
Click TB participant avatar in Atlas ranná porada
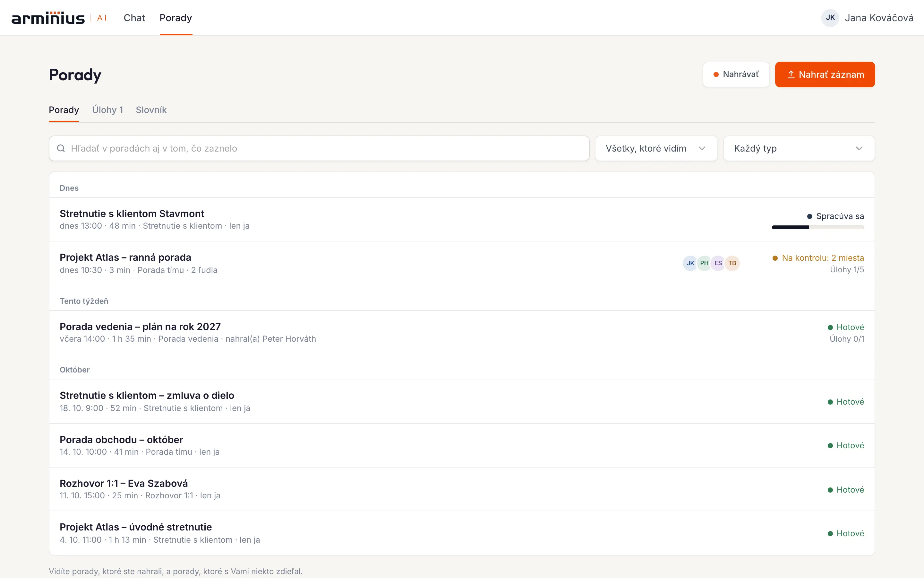click(x=732, y=263)
